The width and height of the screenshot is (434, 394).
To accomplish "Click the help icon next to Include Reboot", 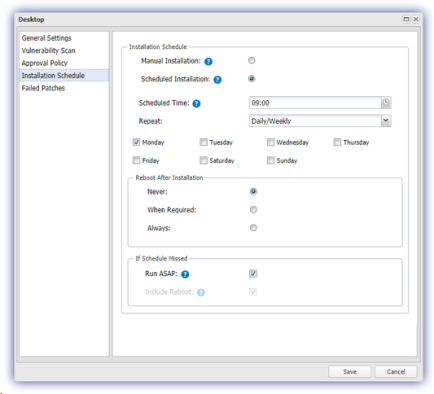I will [x=201, y=292].
